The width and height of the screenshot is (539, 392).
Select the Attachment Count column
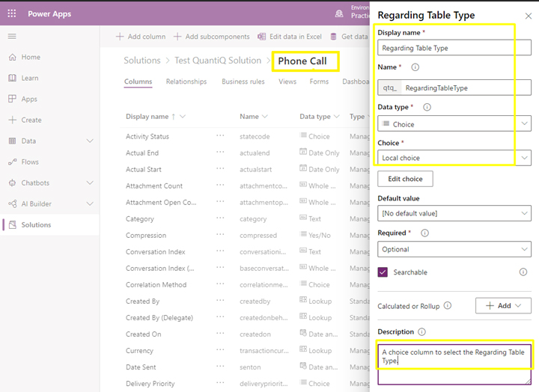pos(154,186)
